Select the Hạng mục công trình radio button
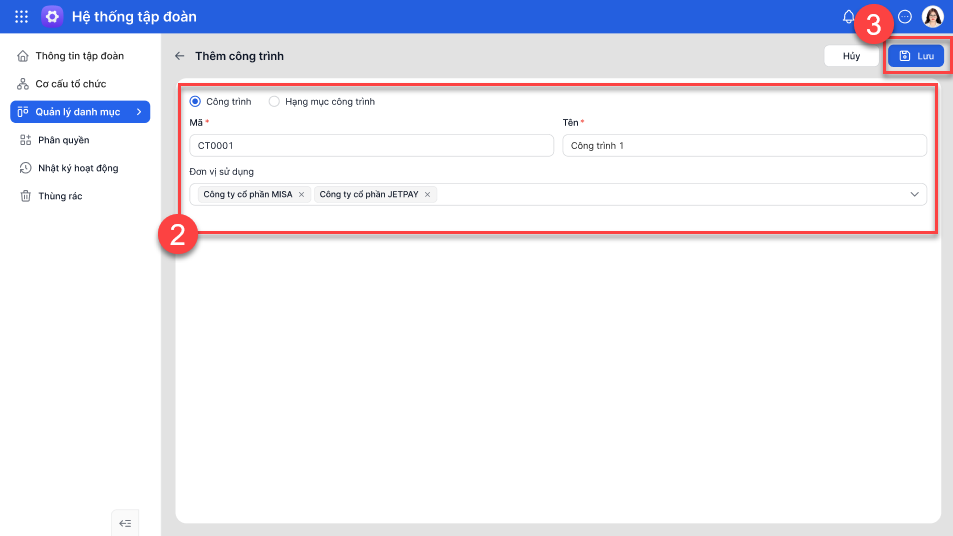 click(274, 101)
